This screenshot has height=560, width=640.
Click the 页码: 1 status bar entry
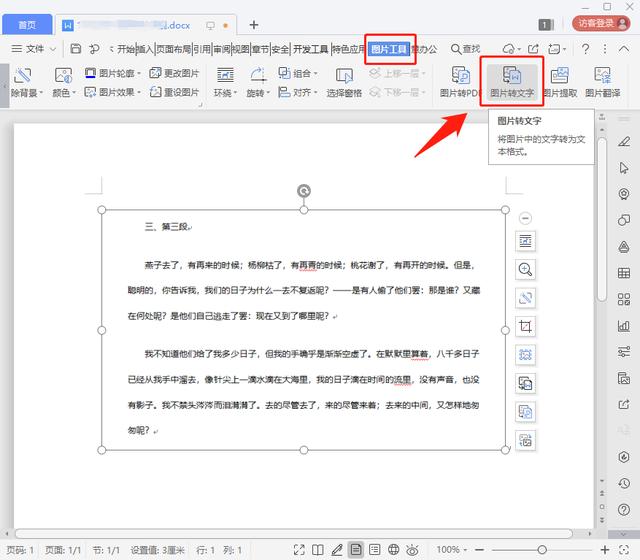click(20, 550)
